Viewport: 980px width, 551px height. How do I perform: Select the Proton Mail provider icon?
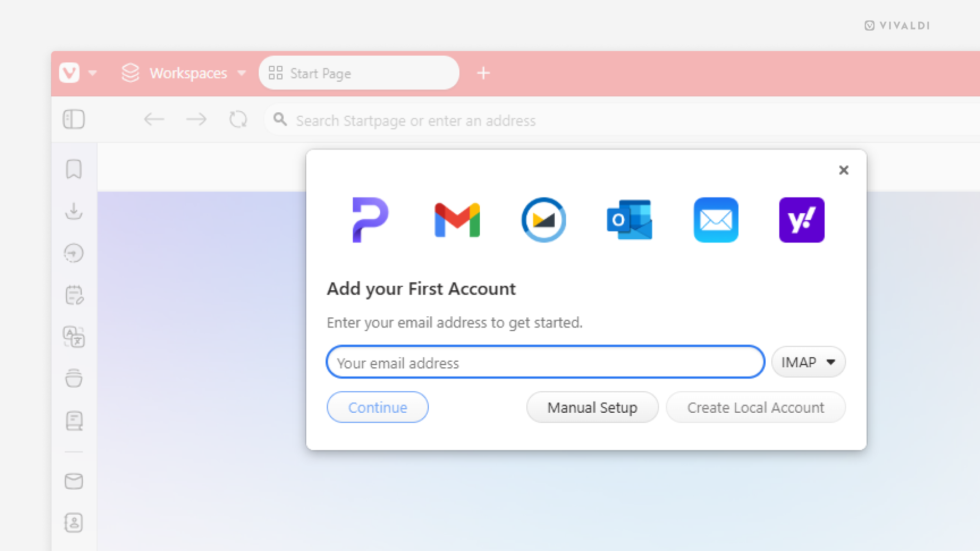(x=371, y=220)
